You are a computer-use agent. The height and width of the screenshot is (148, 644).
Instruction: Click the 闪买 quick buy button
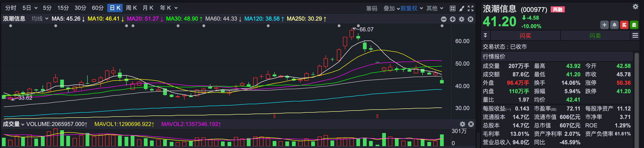(x=525, y=36)
